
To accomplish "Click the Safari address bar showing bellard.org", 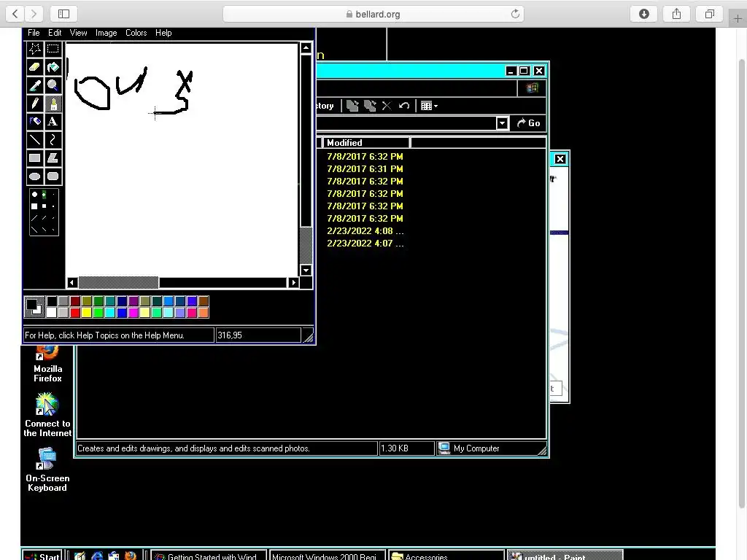I will [x=373, y=14].
